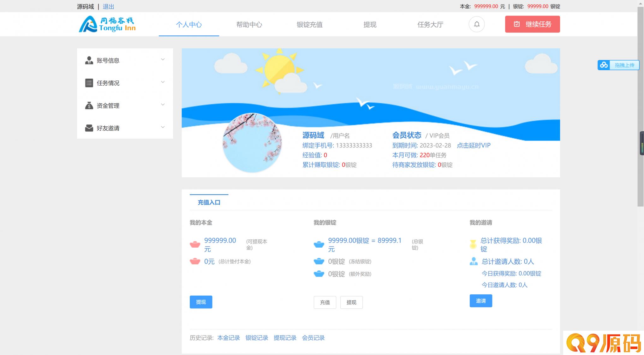Click the 经验值: 0 text

click(x=314, y=155)
